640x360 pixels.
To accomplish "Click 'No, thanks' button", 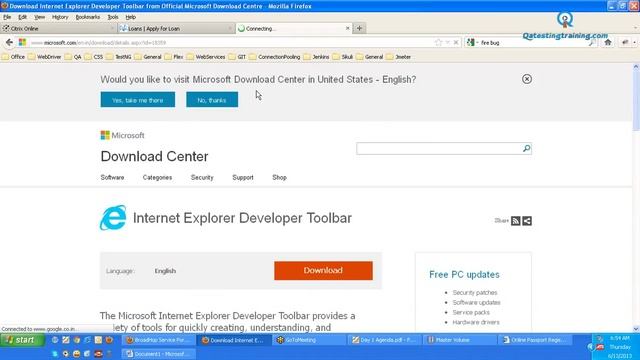I will 212,100.
